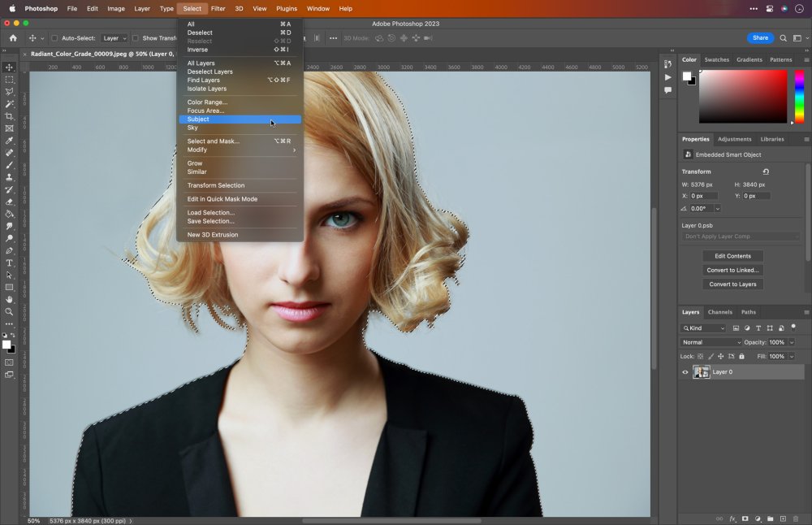812x525 pixels.
Task: Toggle Show Transform Controls checkbox
Action: pos(136,38)
